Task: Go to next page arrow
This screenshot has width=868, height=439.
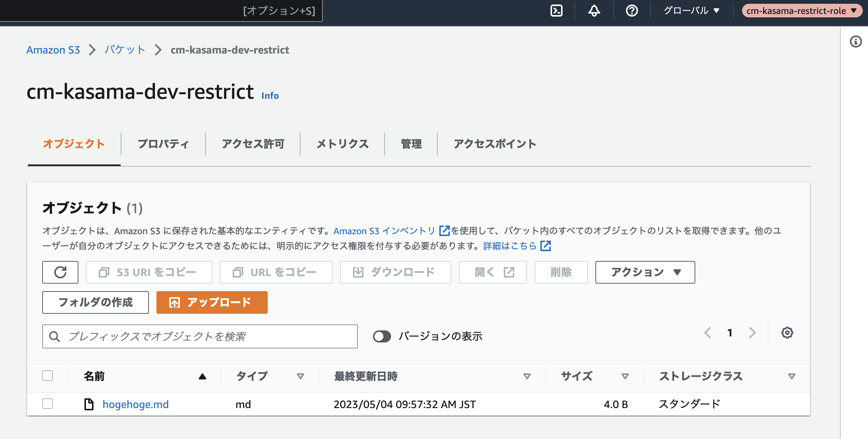Action: coord(752,333)
